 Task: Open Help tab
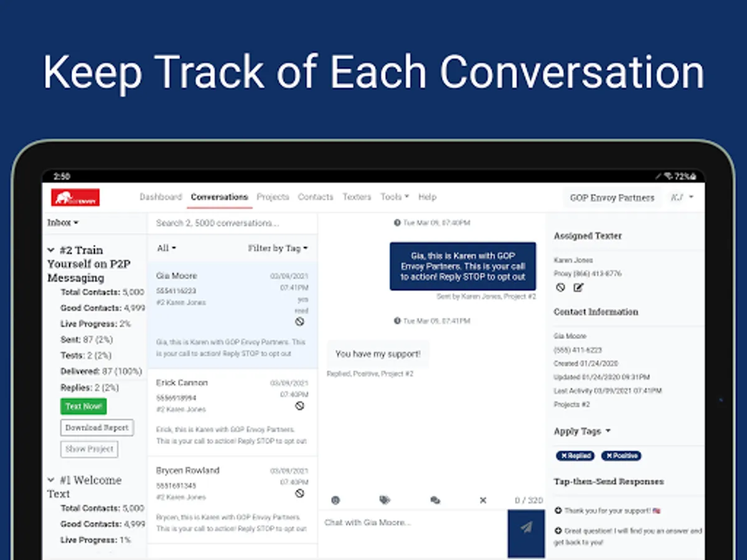(x=427, y=197)
